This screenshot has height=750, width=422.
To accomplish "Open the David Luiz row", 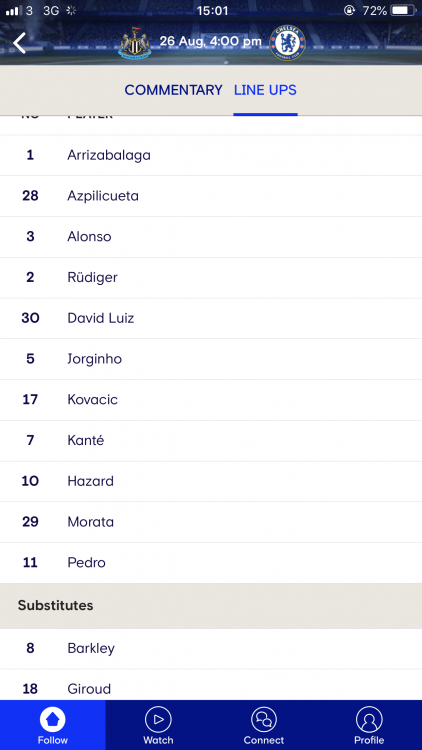I will coord(211,318).
